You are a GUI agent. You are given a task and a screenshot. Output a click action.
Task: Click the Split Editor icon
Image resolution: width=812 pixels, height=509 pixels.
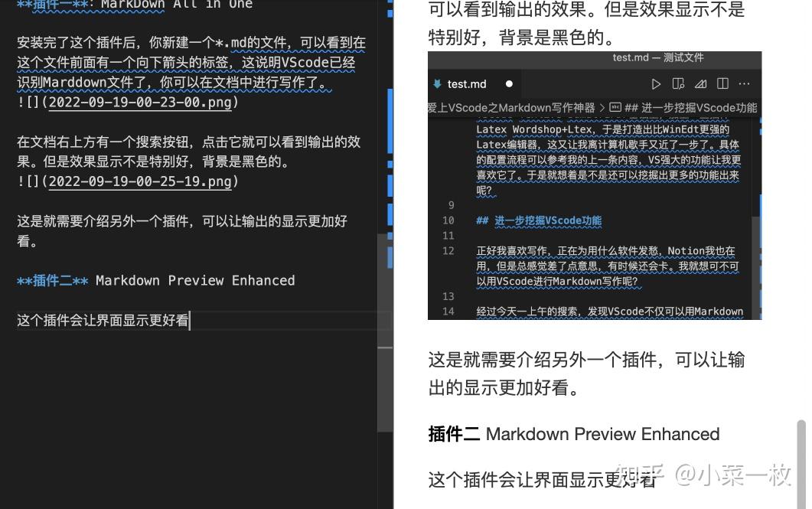point(721,84)
